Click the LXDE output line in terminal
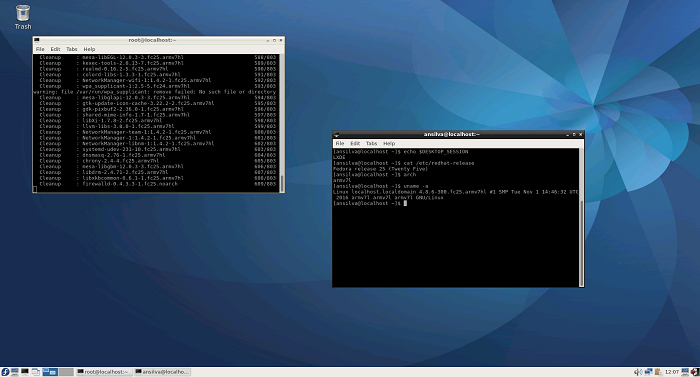The width and height of the screenshot is (700, 377). 339,158
